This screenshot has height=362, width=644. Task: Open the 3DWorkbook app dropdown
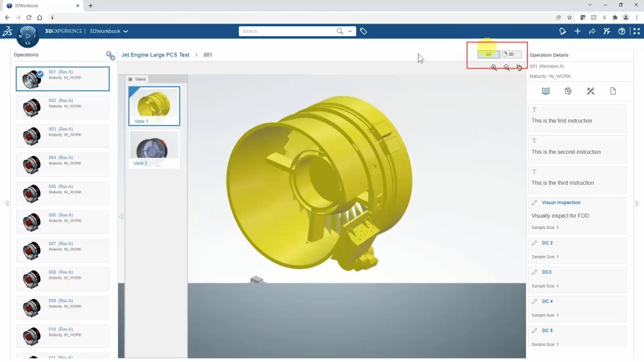tap(109, 32)
